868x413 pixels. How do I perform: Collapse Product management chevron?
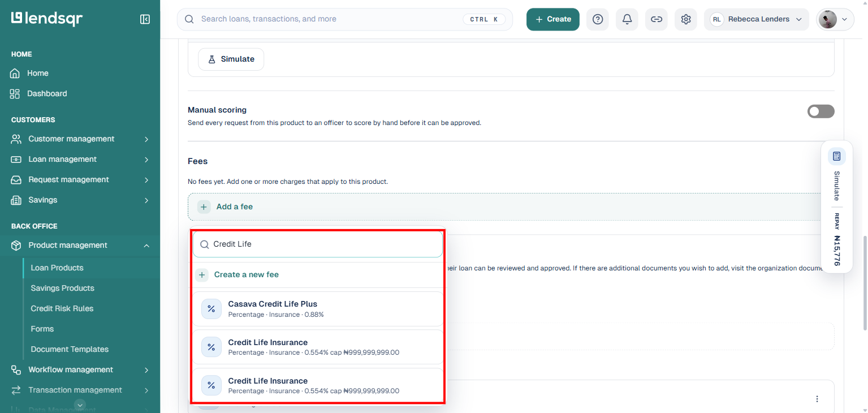pyautogui.click(x=146, y=246)
